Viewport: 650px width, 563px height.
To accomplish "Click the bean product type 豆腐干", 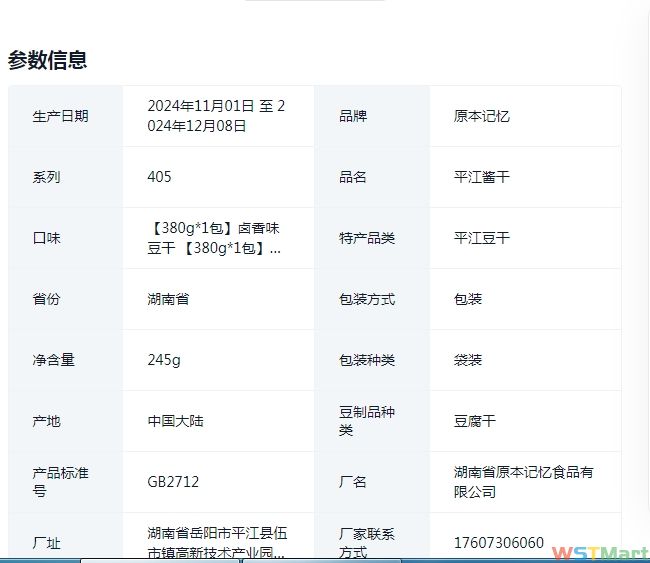I will pyautogui.click(x=474, y=421).
